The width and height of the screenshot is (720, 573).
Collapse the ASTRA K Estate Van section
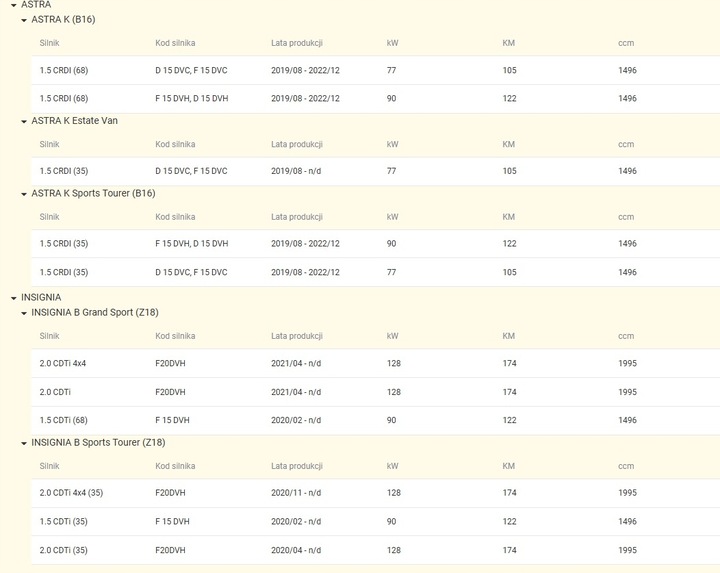tap(24, 121)
